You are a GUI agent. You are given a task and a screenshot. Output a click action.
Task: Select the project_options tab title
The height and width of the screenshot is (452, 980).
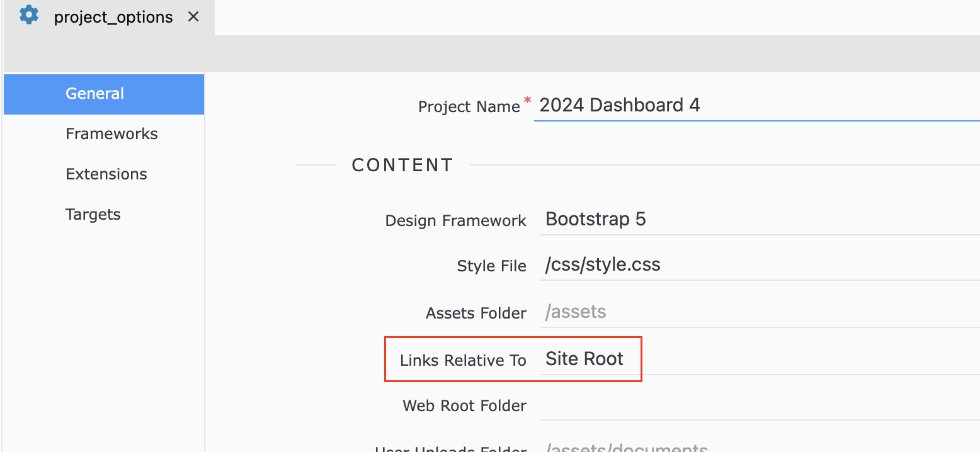point(113,17)
